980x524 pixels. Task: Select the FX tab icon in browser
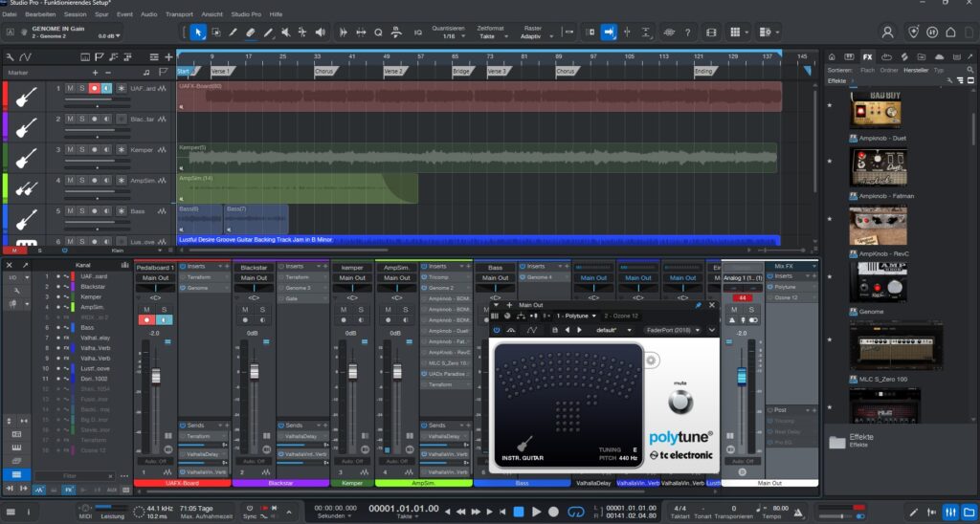[x=867, y=56]
